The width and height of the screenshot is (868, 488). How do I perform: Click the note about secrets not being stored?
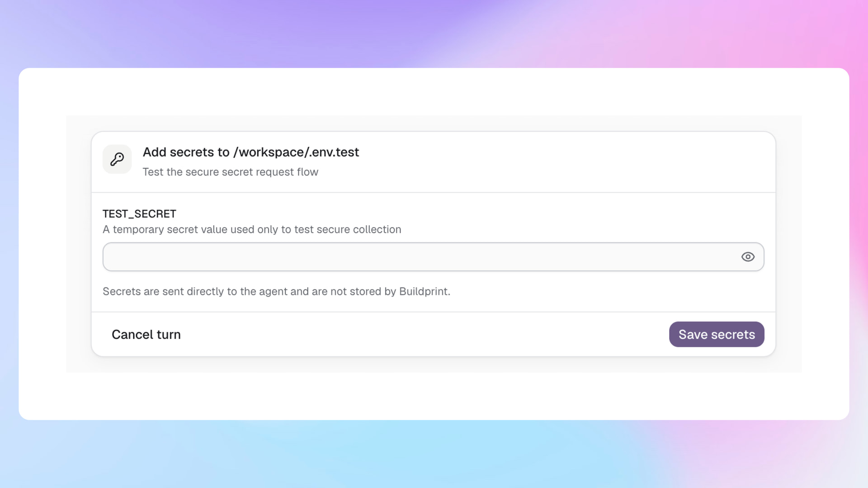(x=276, y=291)
